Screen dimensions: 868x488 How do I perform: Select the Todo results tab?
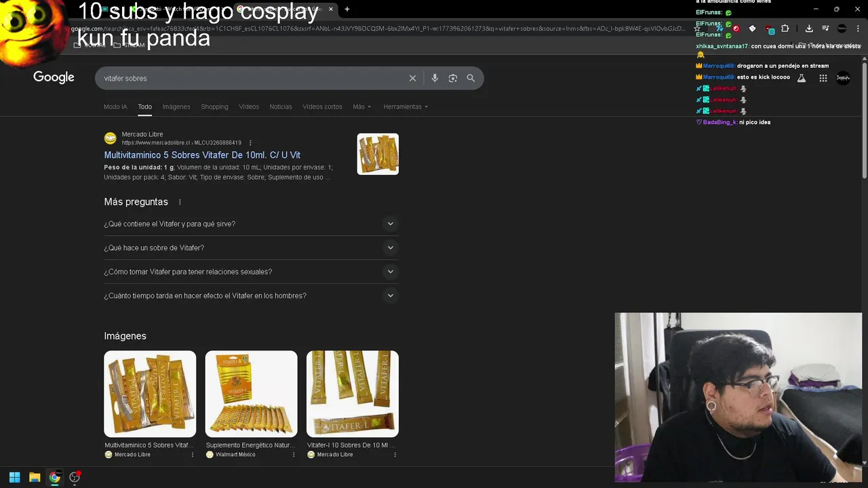145,106
